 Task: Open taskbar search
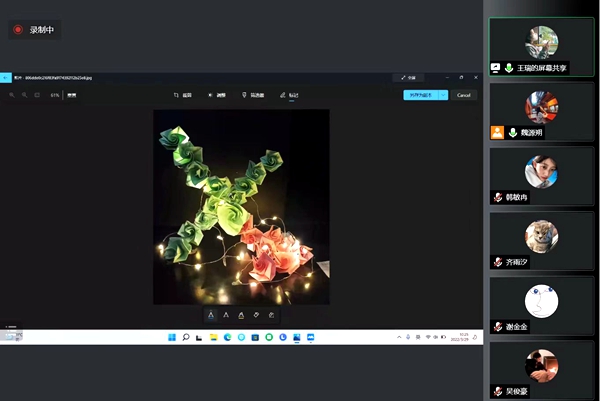coord(185,337)
